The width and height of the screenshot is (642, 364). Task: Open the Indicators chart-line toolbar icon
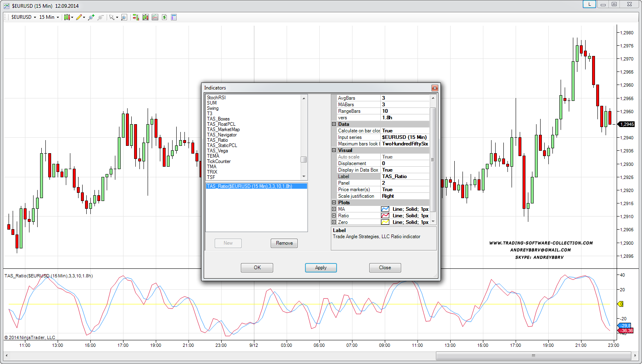pos(155,17)
